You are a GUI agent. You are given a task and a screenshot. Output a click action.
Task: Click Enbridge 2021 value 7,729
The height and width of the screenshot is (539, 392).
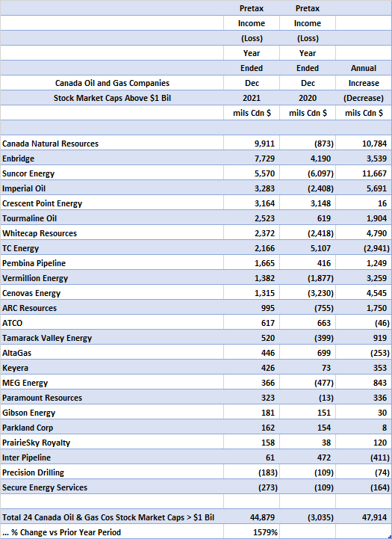[x=264, y=158]
